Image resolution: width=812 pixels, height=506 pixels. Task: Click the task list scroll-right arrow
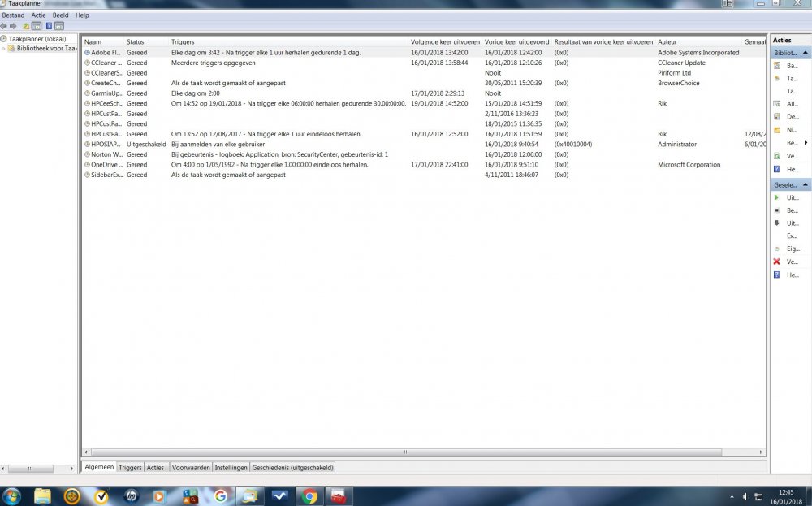point(761,452)
